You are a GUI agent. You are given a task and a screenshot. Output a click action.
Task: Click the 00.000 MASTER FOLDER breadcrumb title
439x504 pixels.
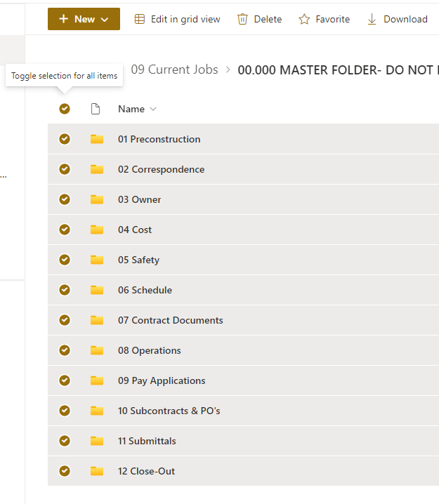338,69
